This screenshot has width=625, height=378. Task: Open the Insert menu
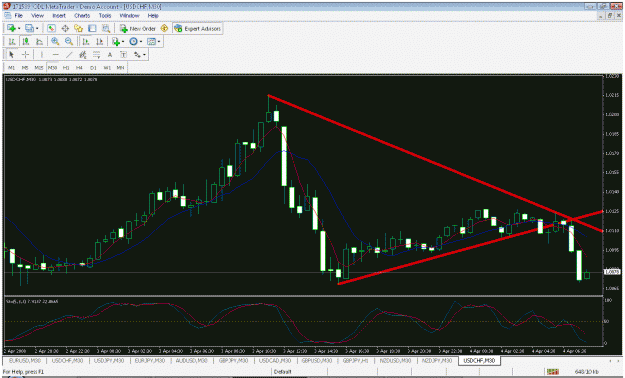tap(59, 16)
